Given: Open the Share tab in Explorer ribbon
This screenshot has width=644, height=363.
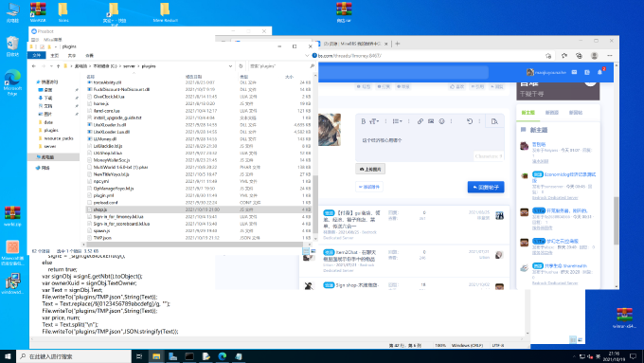Looking at the screenshot, I should (72, 55).
